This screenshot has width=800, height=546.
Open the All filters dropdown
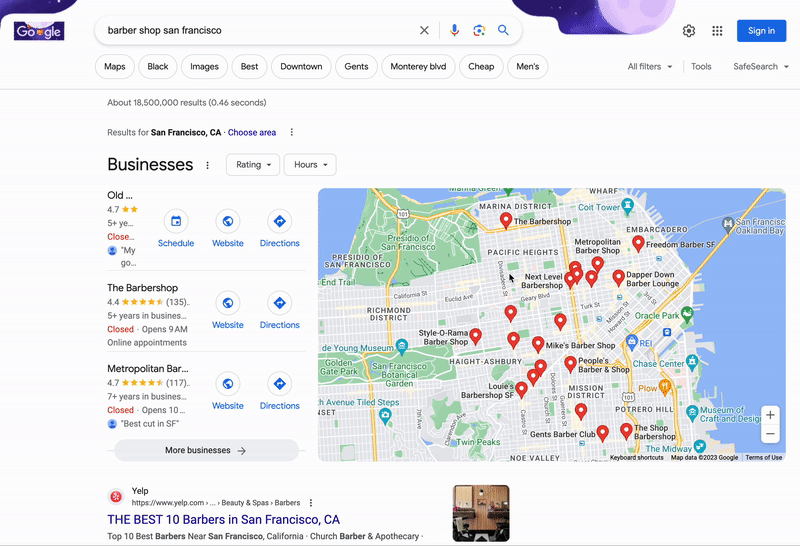[650, 67]
